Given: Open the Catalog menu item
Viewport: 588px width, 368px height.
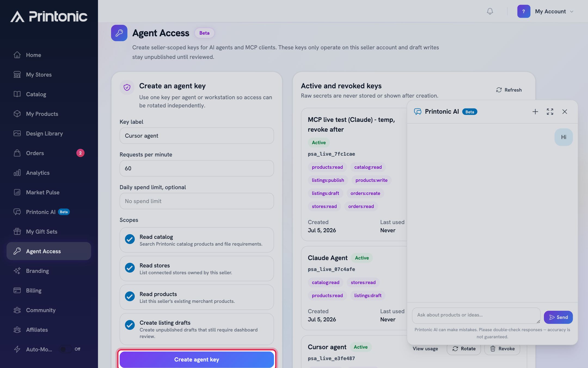Looking at the screenshot, I should pyautogui.click(x=49, y=94).
